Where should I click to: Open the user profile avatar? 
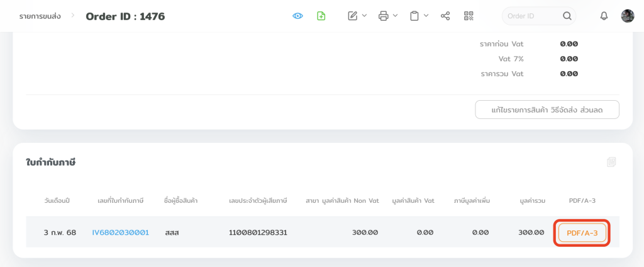628,16
